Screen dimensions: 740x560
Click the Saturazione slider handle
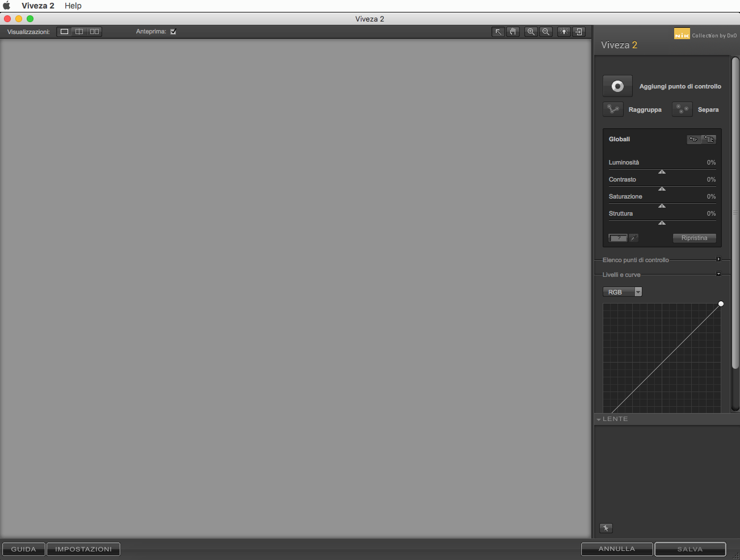point(662,206)
